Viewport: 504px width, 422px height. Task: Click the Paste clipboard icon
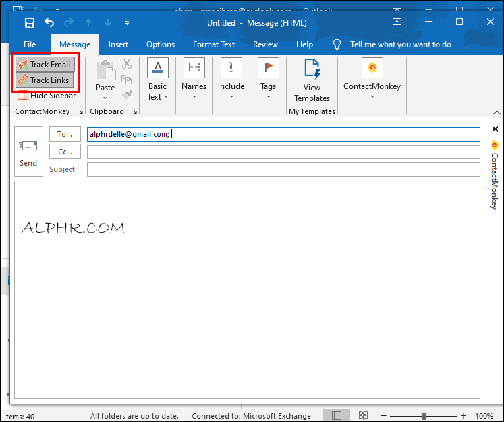pos(106,69)
